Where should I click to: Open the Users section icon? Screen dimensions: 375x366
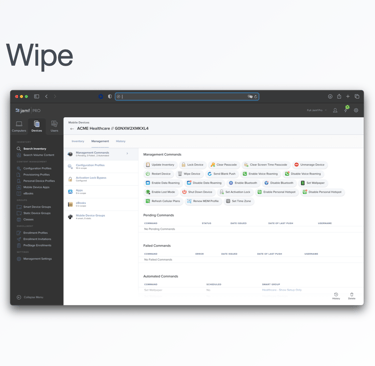[54, 126]
